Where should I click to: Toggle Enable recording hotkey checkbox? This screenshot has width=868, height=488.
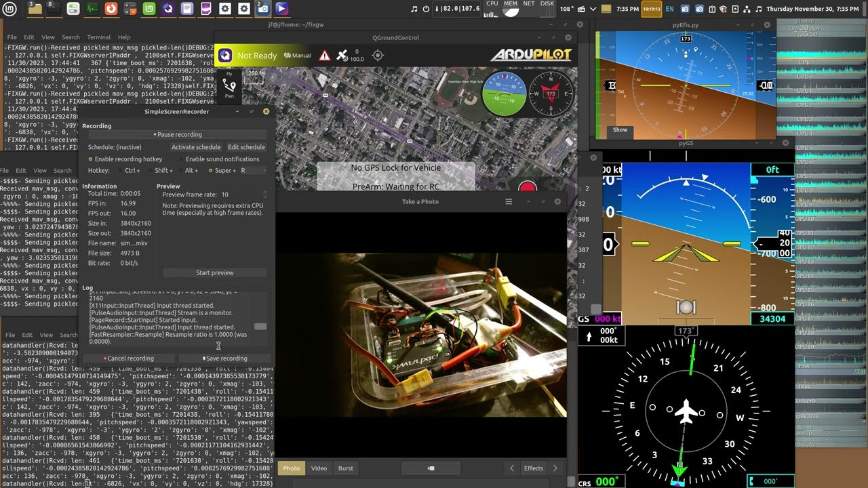(x=90, y=159)
